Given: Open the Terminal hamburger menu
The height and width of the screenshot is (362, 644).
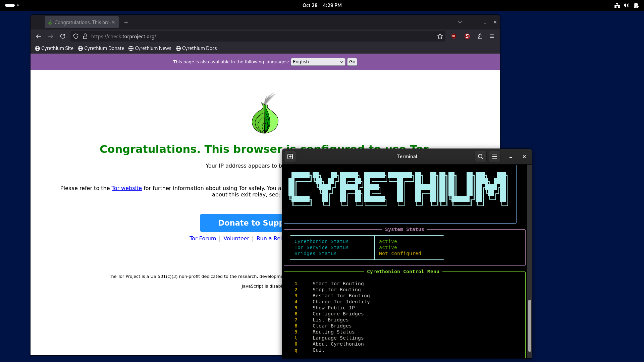Looking at the screenshot, I should (x=495, y=156).
